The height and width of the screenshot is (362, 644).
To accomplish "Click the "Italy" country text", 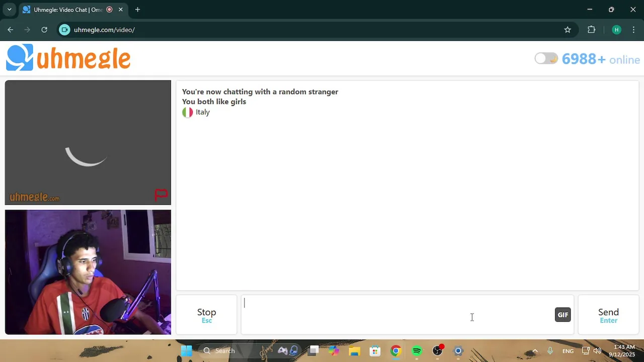I will (203, 112).
